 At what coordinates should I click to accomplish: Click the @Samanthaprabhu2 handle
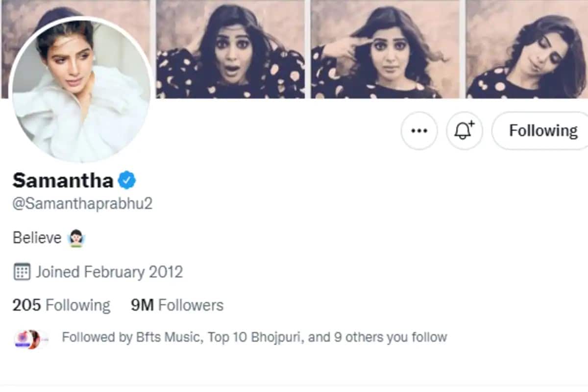coord(82,204)
